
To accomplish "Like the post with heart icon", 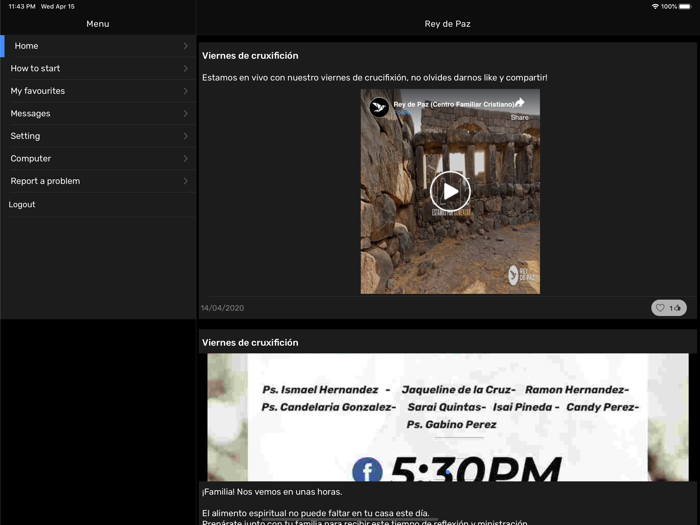I will coord(660,308).
